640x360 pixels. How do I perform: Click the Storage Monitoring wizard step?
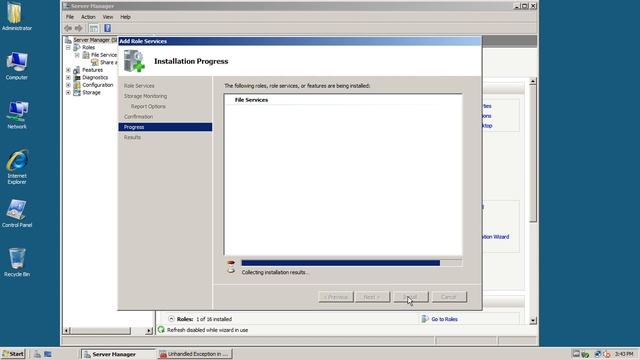pos(145,96)
